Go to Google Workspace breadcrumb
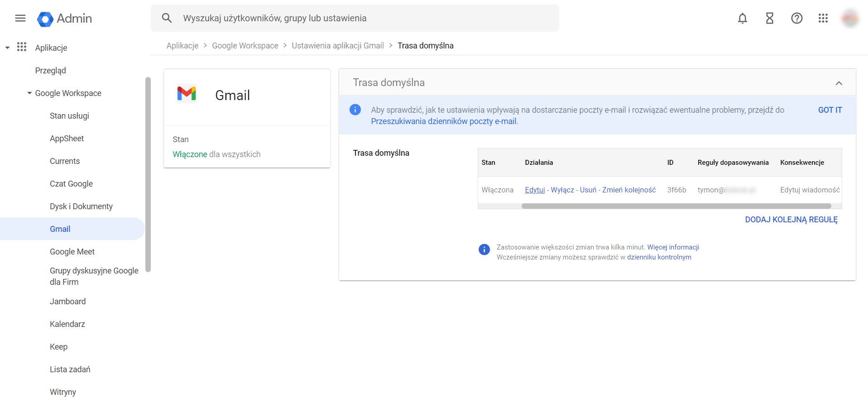868x403 pixels. (245, 46)
